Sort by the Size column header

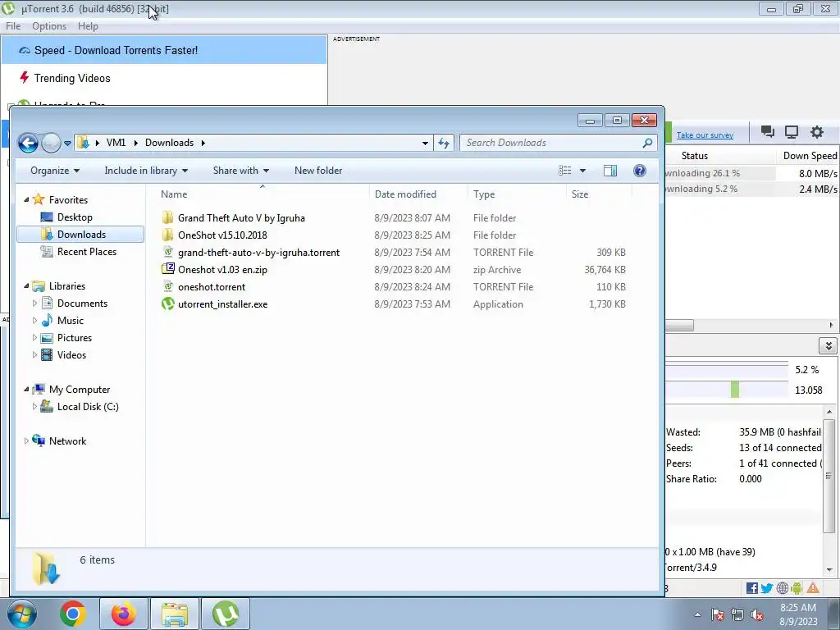[600, 194]
